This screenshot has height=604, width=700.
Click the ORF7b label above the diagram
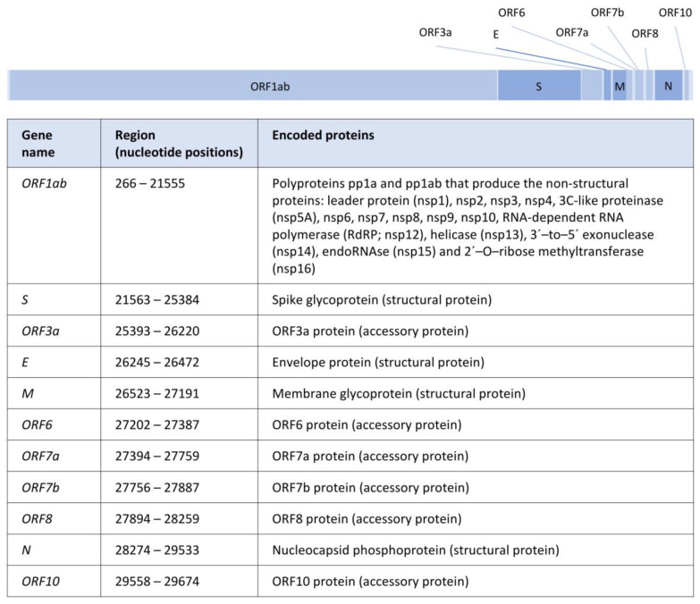point(608,13)
